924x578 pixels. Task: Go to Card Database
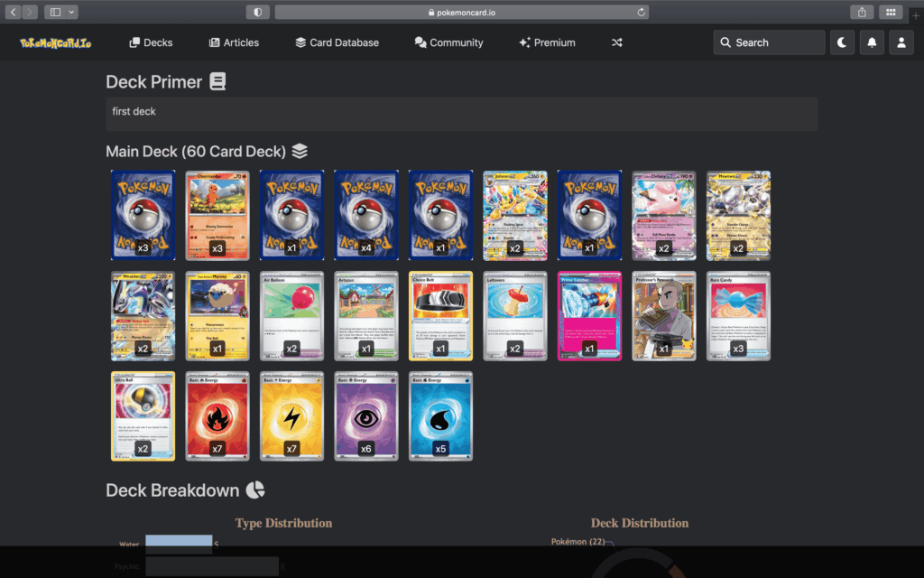(x=337, y=42)
